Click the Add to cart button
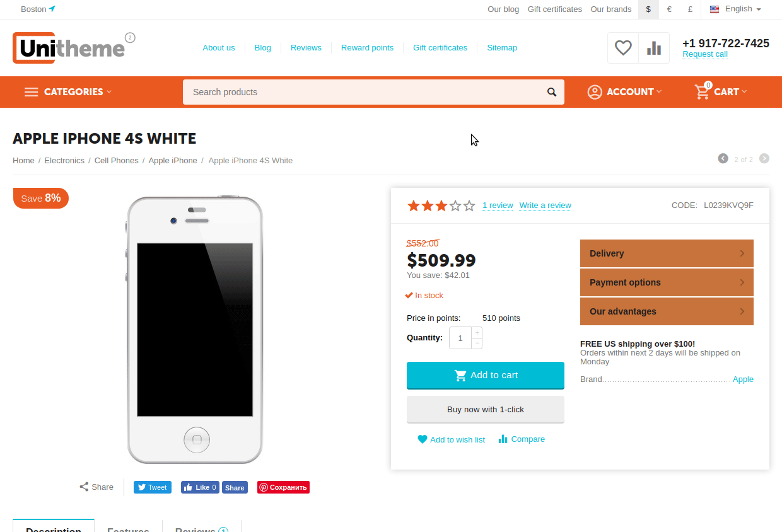The height and width of the screenshot is (532, 782). click(x=486, y=375)
